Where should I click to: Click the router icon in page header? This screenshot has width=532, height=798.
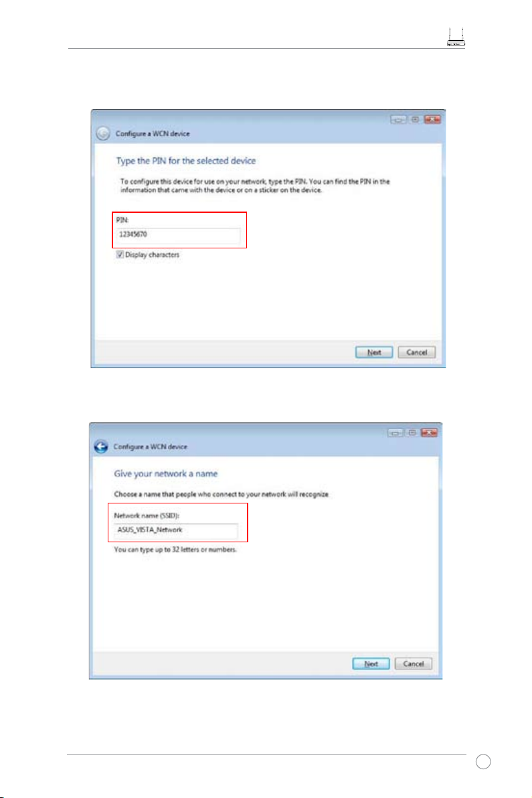(x=456, y=37)
